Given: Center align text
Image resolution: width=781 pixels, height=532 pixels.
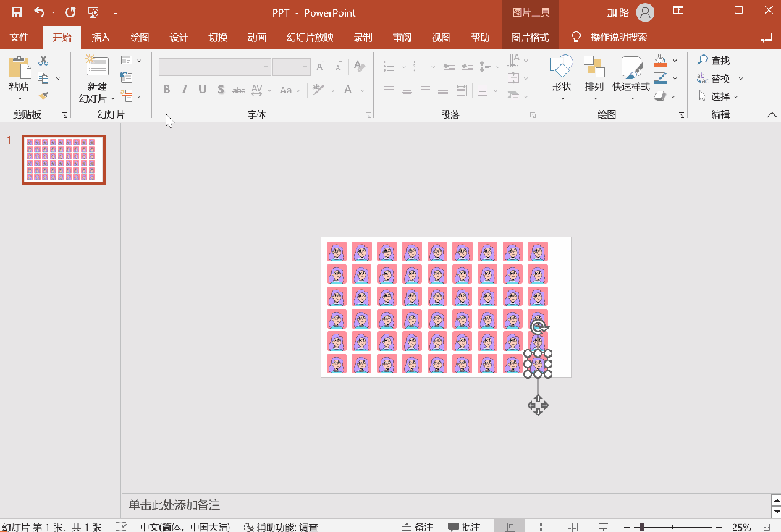Looking at the screenshot, I should coord(407,90).
